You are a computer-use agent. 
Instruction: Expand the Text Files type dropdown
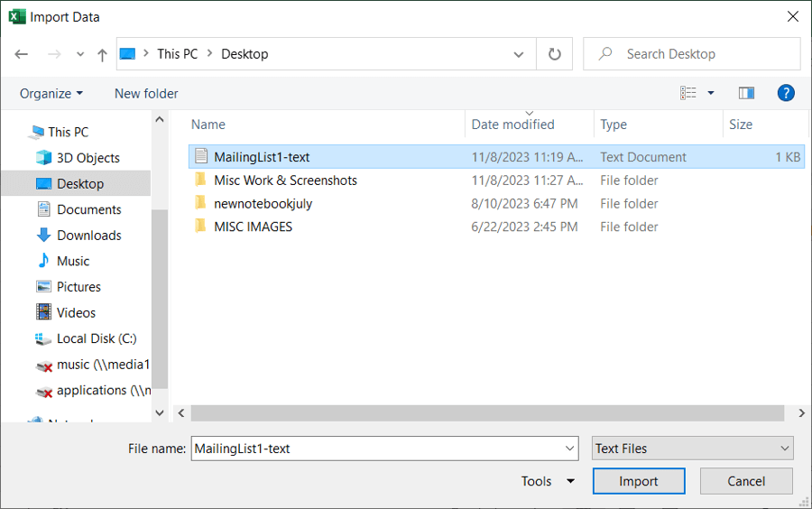(693, 449)
